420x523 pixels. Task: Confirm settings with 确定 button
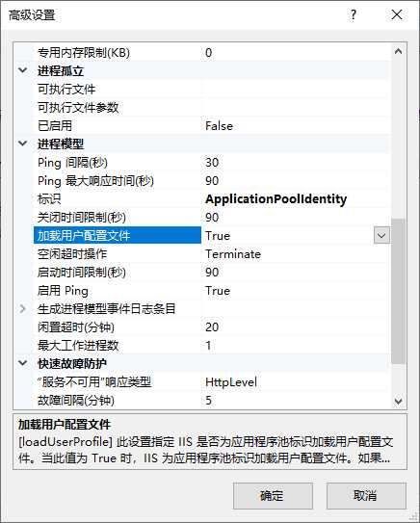coord(273,496)
